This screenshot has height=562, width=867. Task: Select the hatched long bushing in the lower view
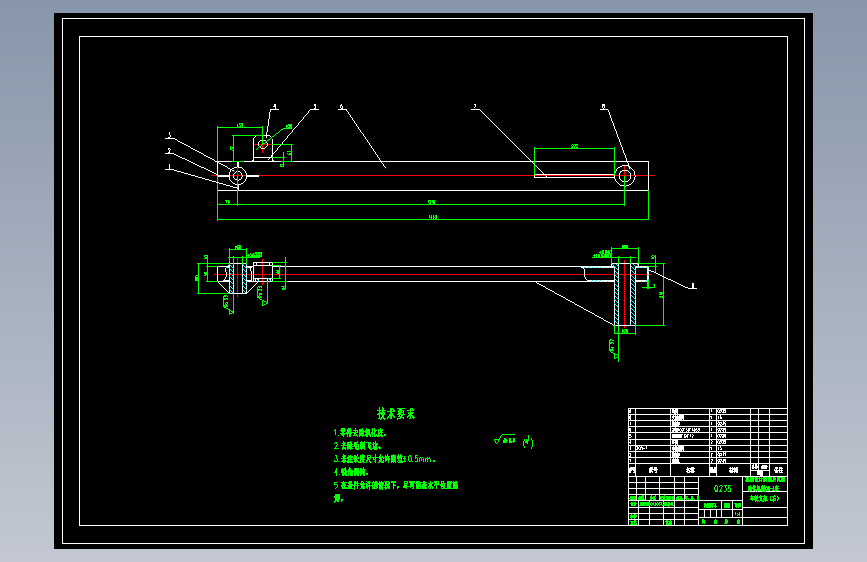625,295
